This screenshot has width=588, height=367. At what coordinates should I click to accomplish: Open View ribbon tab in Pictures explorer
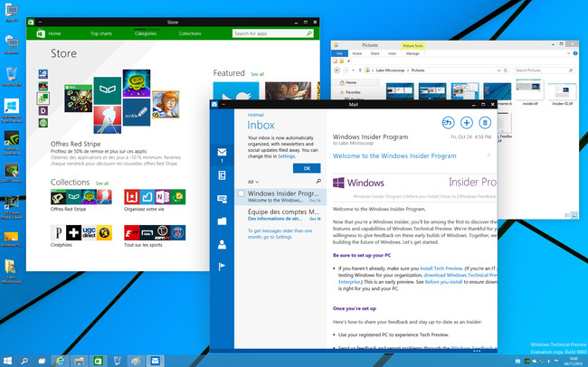coord(392,53)
